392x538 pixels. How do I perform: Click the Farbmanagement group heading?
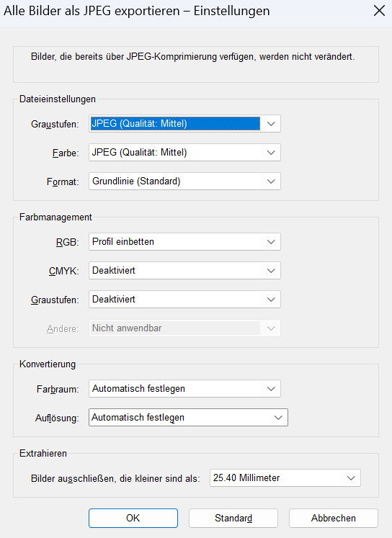click(x=55, y=218)
